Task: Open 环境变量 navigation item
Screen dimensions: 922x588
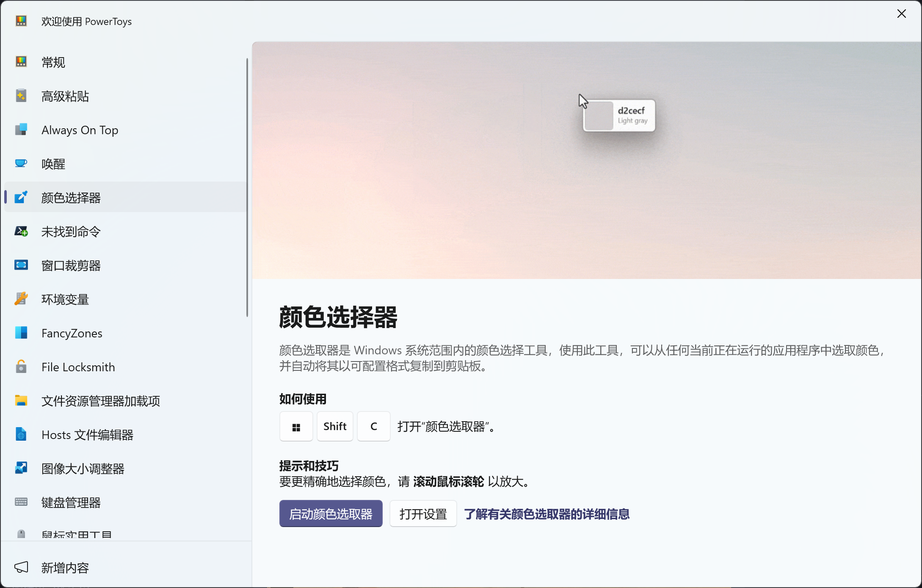Action: coord(125,299)
